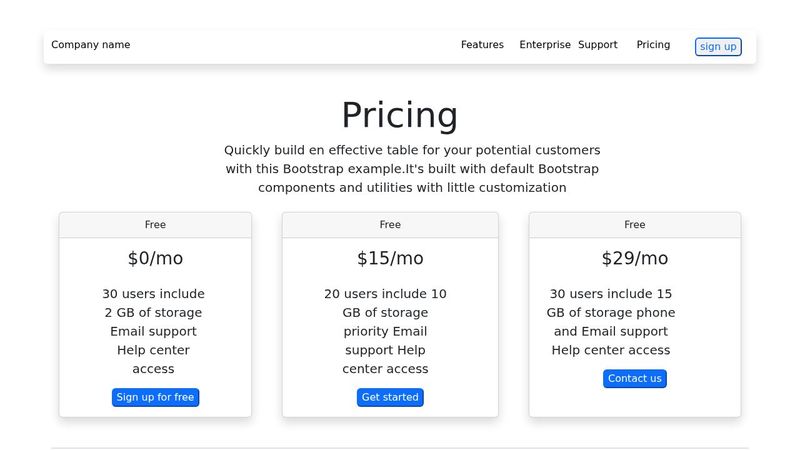Select the $15/mo price title
Image resolution: width=800 pixels, height=450 pixels.
tap(390, 258)
